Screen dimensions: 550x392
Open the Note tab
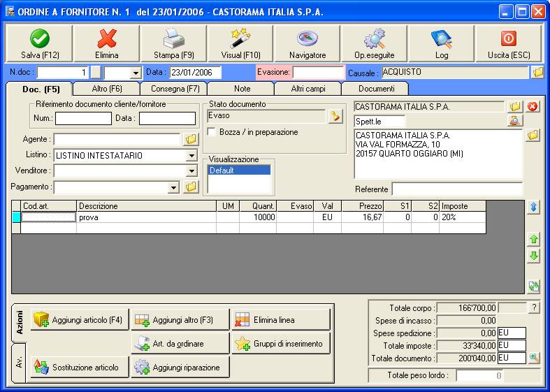point(242,89)
